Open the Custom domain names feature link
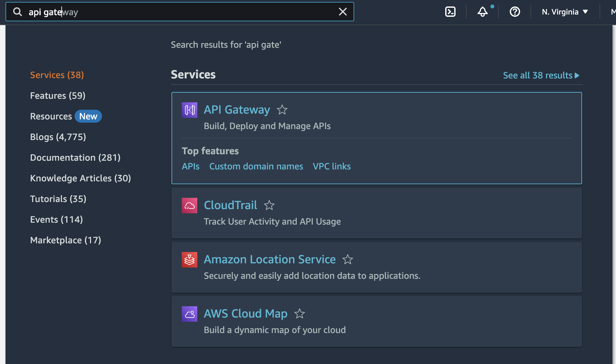This screenshot has width=616, height=364. 256,166
